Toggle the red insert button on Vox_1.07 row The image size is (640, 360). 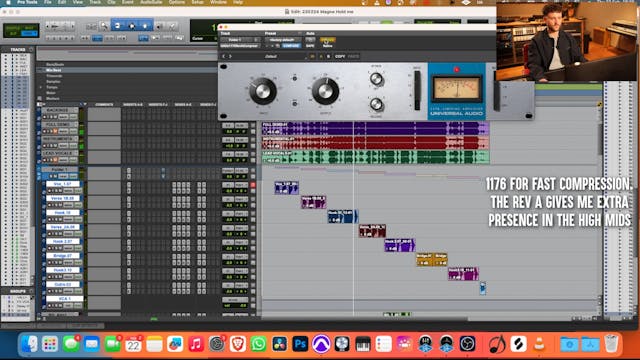pyautogui.click(x=253, y=185)
